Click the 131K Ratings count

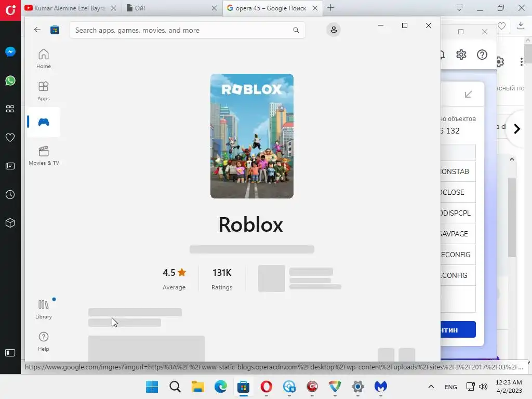[x=222, y=279]
